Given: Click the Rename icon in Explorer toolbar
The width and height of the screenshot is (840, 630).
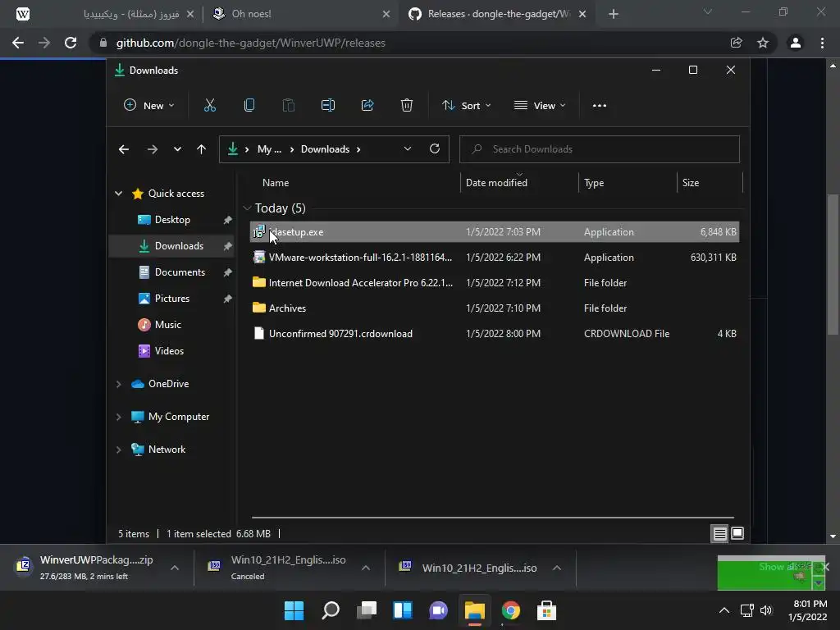Looking at the screenshot, I should coord(328,106).
